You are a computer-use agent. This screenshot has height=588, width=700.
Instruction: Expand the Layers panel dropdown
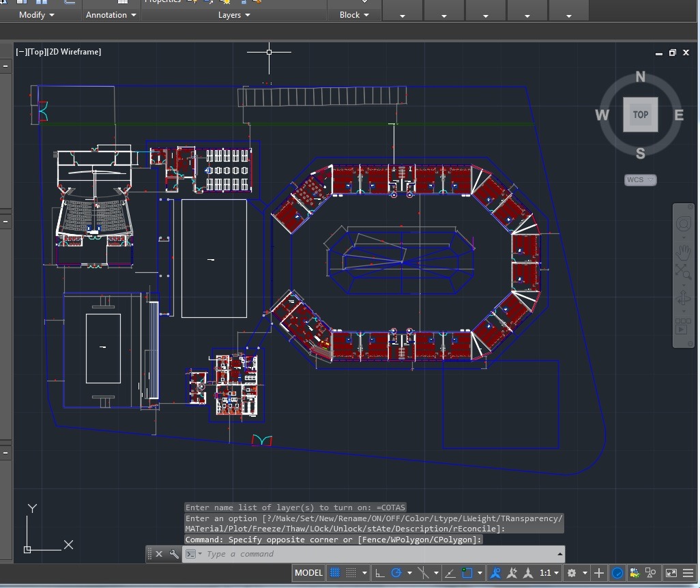pyautogui.click(x=234, y=15)
